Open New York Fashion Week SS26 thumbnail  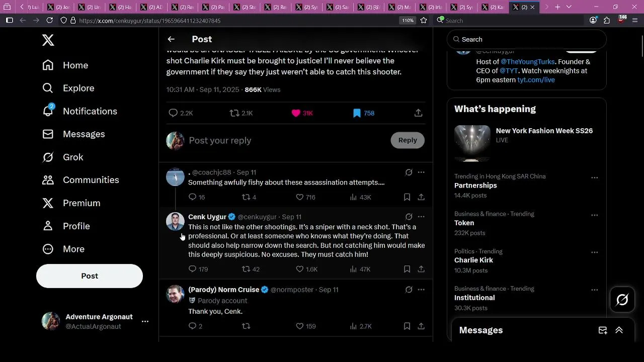(x=472, y=143)
